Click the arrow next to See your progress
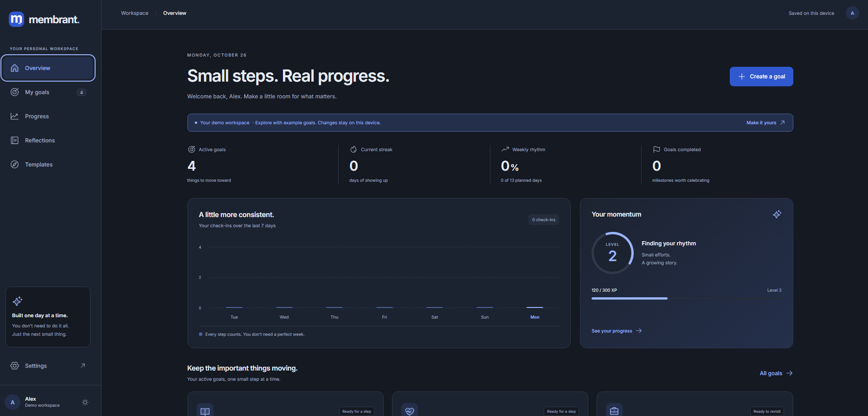868x416 pixels. click(639, 331)
